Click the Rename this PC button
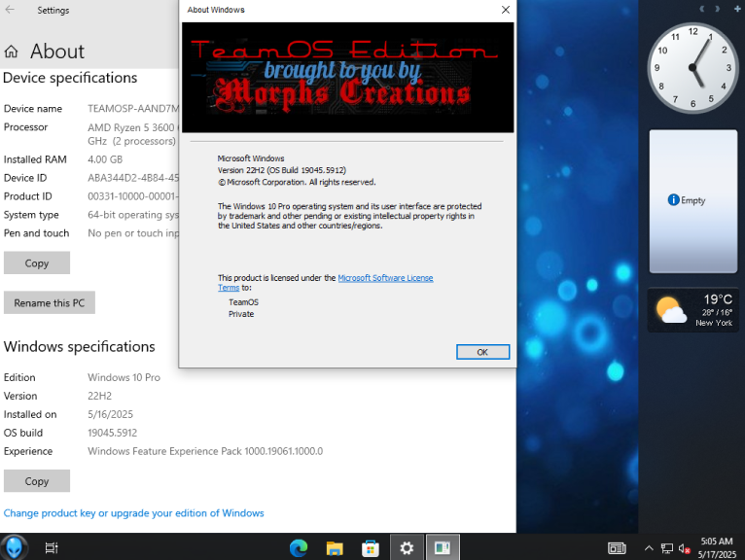The width and height of the screenshot is (745, 560). [50, 302]
